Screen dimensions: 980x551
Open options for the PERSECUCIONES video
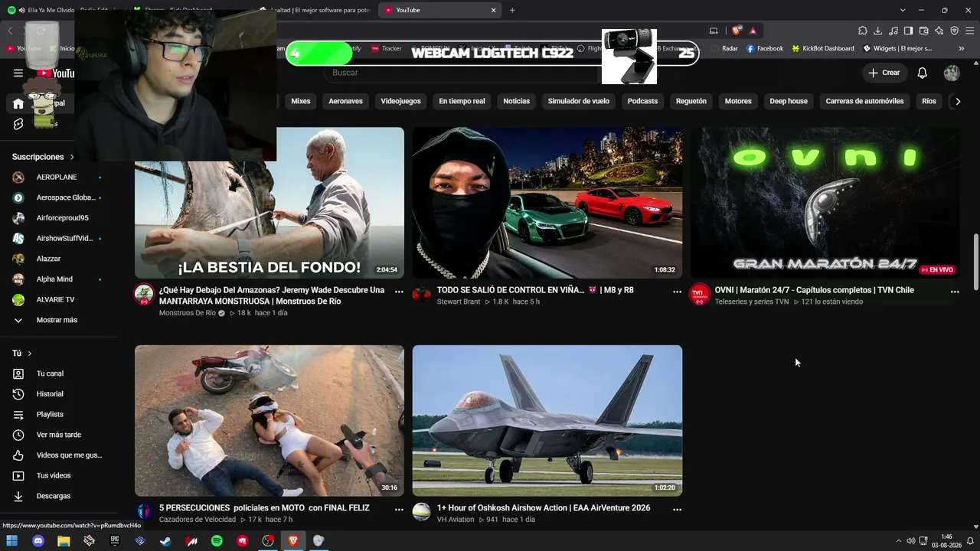[399, 509]
